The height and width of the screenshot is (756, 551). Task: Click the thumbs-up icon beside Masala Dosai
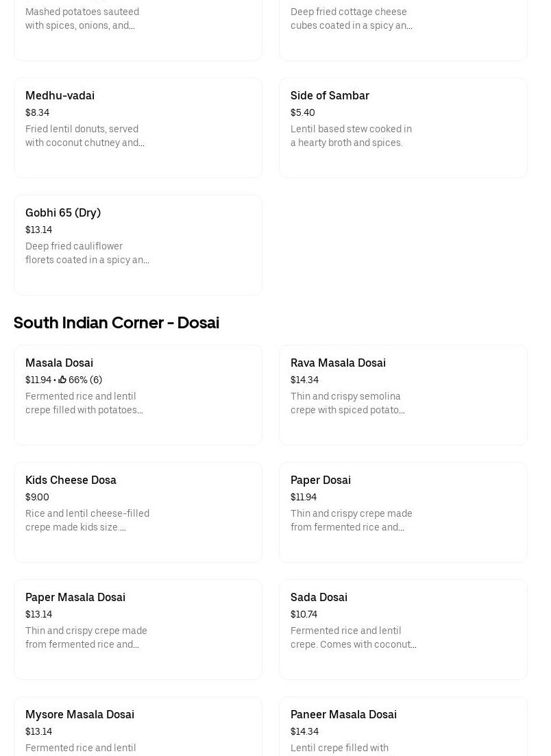click(62, 380)
